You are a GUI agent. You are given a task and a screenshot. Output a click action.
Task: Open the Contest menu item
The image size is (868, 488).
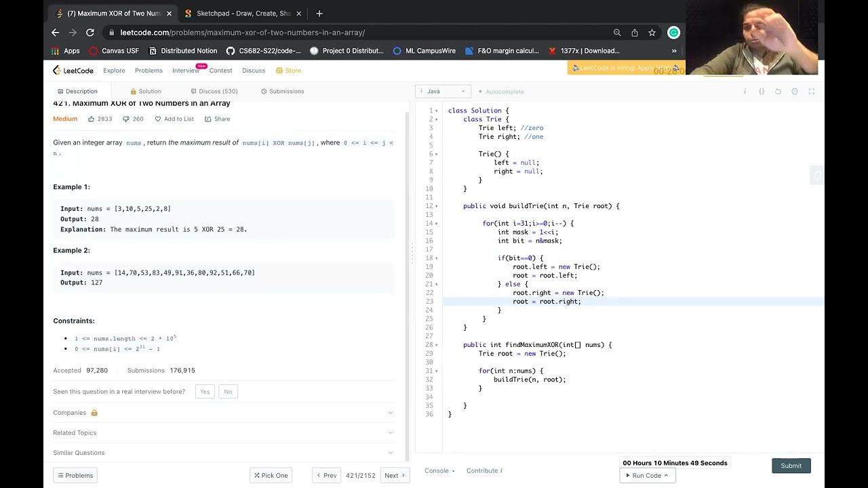[x=220, y=70]
